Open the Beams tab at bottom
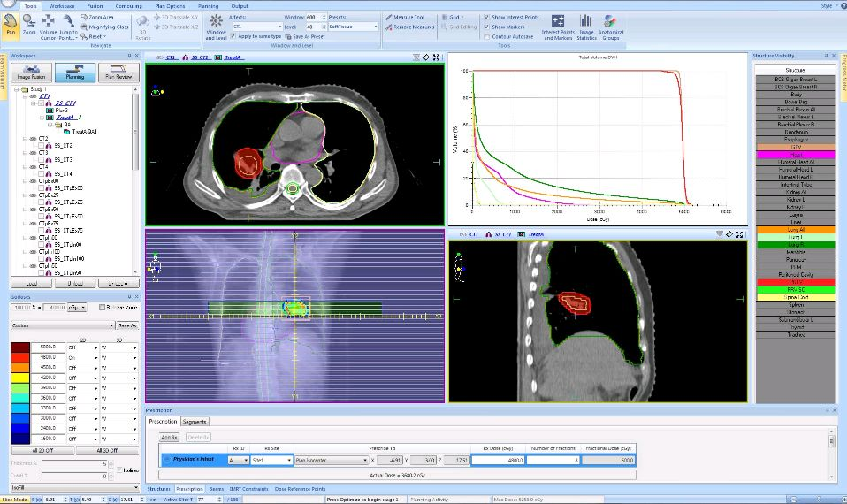 point(216,488)
